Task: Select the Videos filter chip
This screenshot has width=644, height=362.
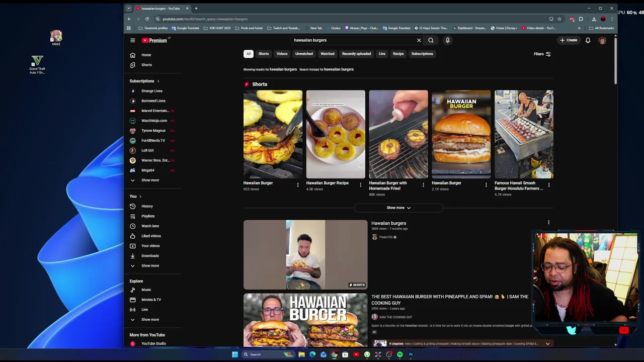Action: 282,54
